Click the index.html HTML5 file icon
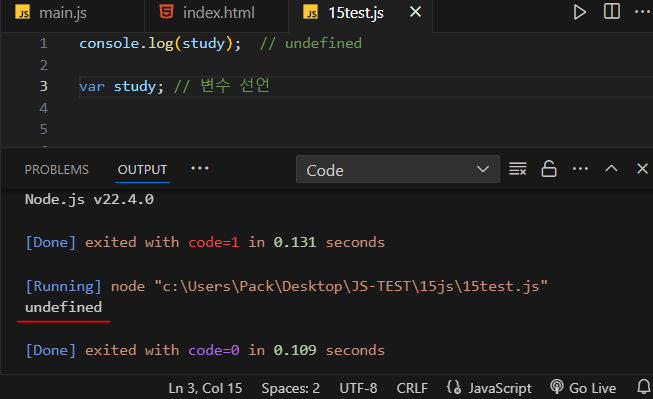This screenshot has height=399, width=653. 166,12
